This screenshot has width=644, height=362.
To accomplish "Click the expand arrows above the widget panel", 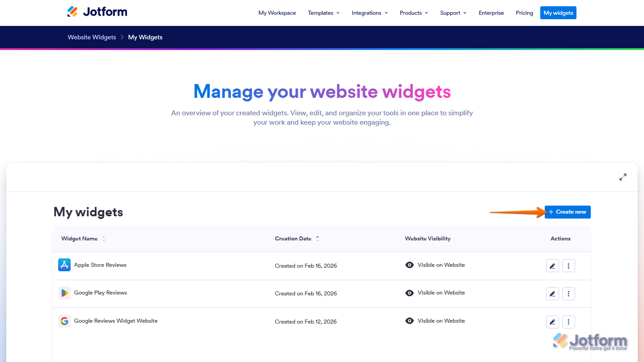I will (x=623, y=177).
